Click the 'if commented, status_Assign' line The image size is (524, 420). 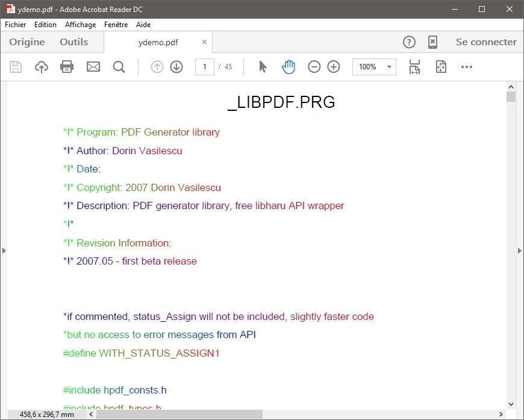219,317
